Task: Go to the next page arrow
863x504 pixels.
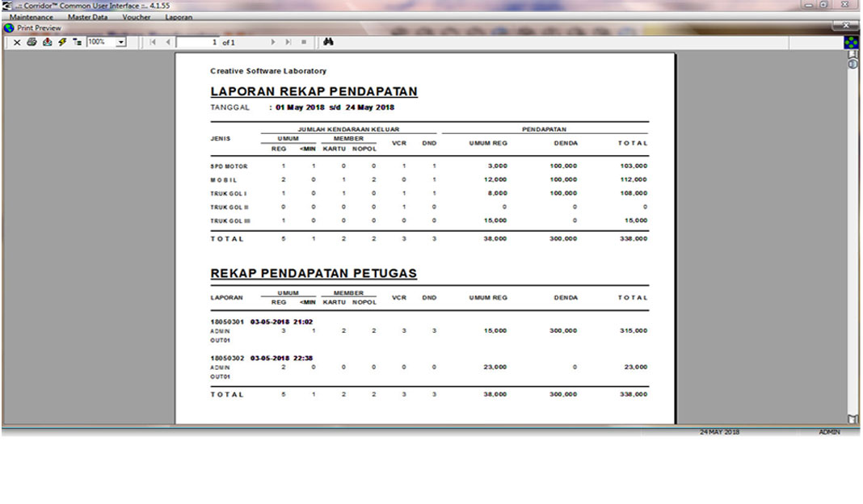Action: point(273,42)
